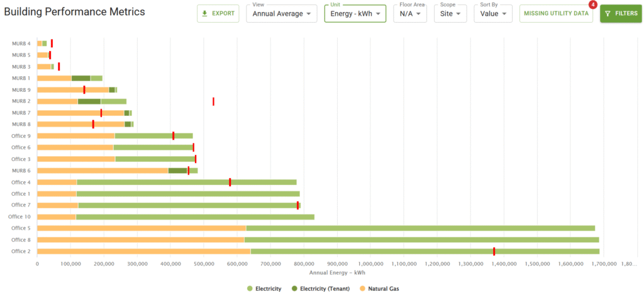
Task: Click the funnel icon on Filters
Action: [x=608, y=13]
